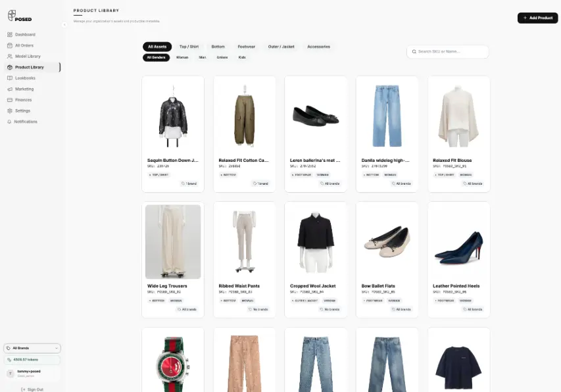Open the tommy+posed account menu

(x=32, y=374)
